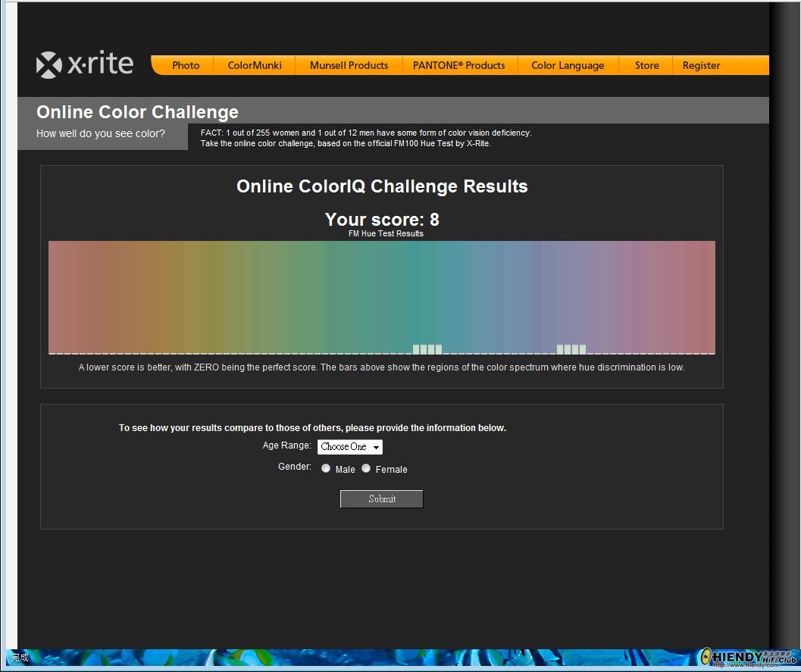The image size is (801, 672).
Task: Open the Store menu item
Action: (x=646, y=65)
